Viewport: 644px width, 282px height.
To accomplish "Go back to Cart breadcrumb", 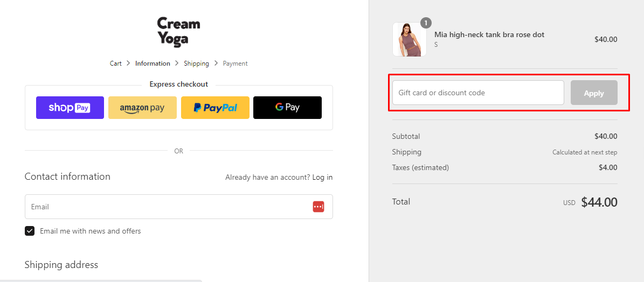I will click(x=116, y=64).
